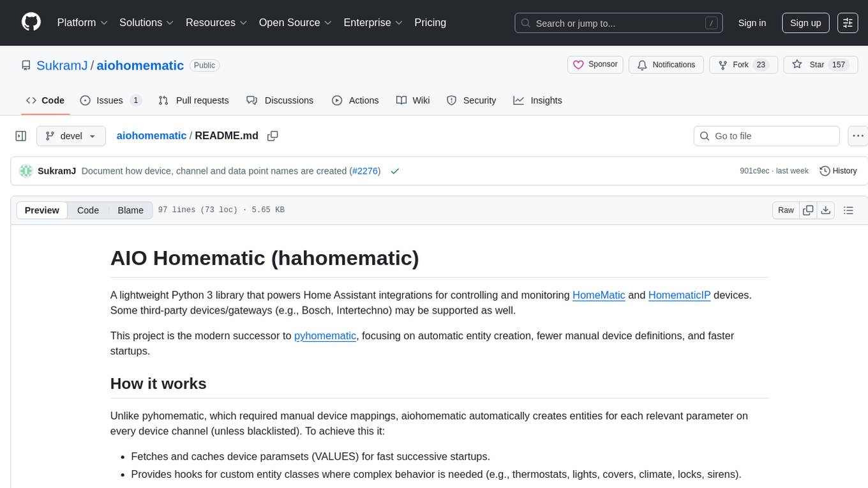Click the Sign in link

(752, 23)
